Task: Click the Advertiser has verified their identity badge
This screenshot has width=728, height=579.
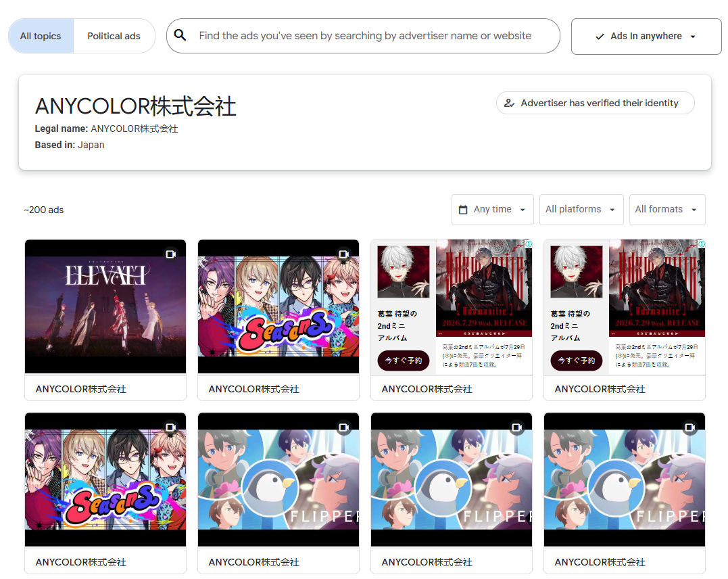Action: point(596,103)
